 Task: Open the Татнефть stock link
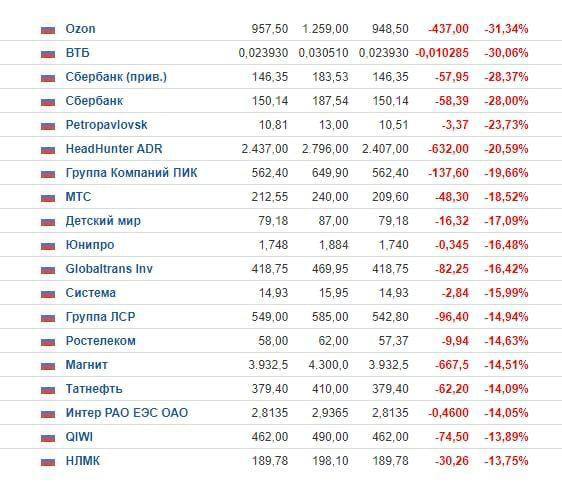[x=94, y=389]
